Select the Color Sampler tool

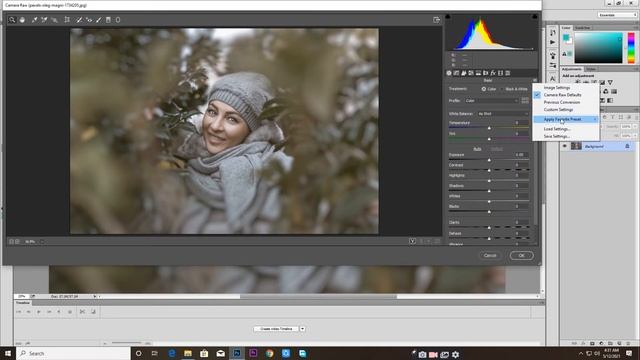[x=44, y=20]
